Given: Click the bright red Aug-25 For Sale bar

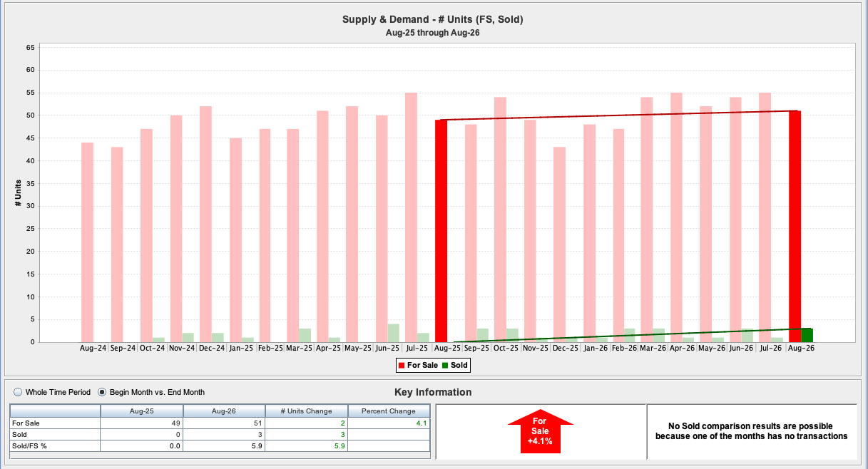Looking at the screenshot, I should tap(441, 231).
